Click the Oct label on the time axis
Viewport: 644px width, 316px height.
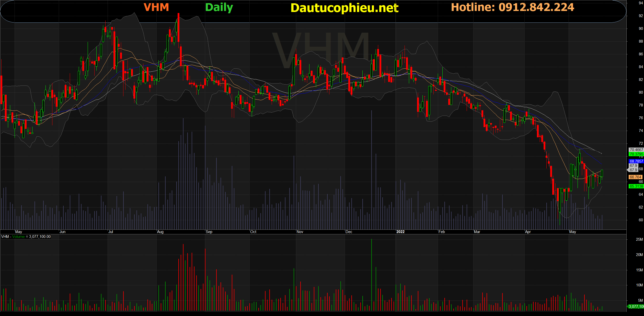click(x=253, y=232)
